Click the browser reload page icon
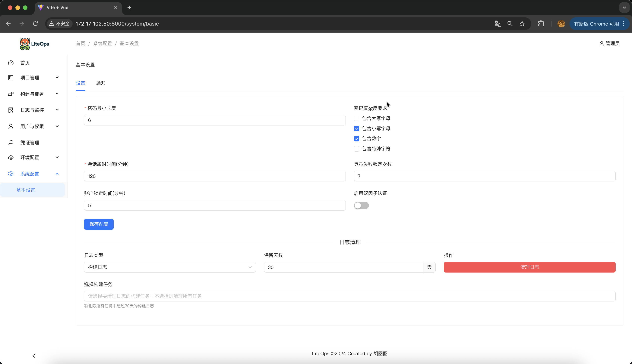The width and height of the screenshot is (632, 364). coord(35,24)
